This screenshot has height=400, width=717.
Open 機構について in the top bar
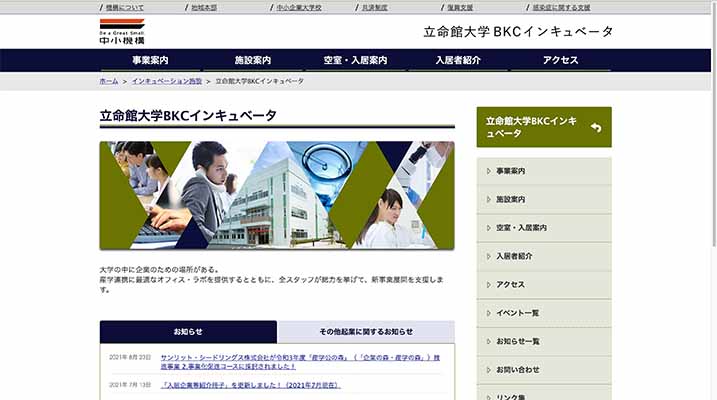pyautogui.click(x=125, y=7)
